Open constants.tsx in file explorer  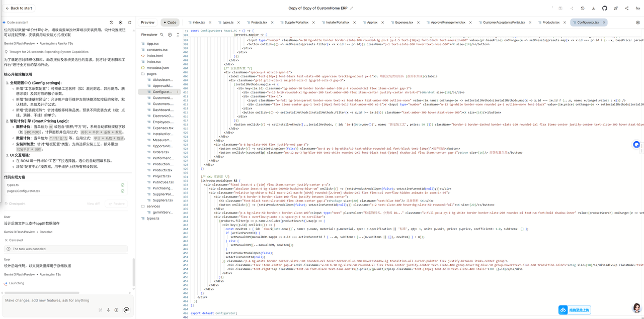157,50
